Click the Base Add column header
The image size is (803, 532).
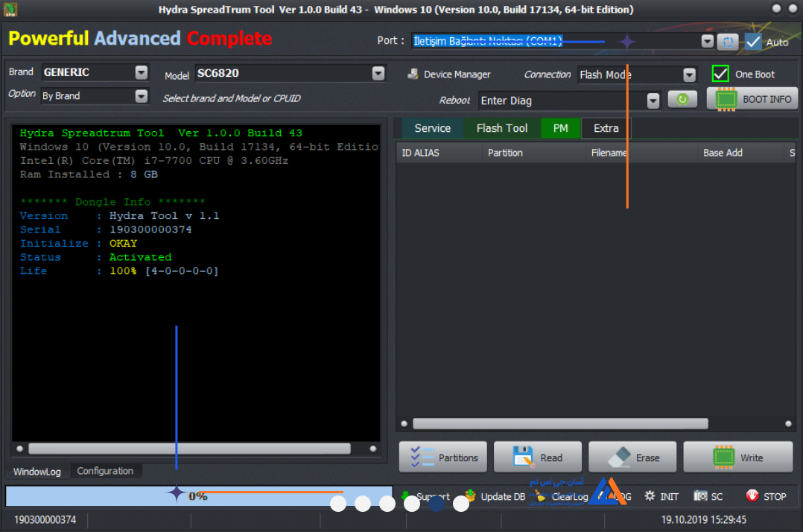740,153
